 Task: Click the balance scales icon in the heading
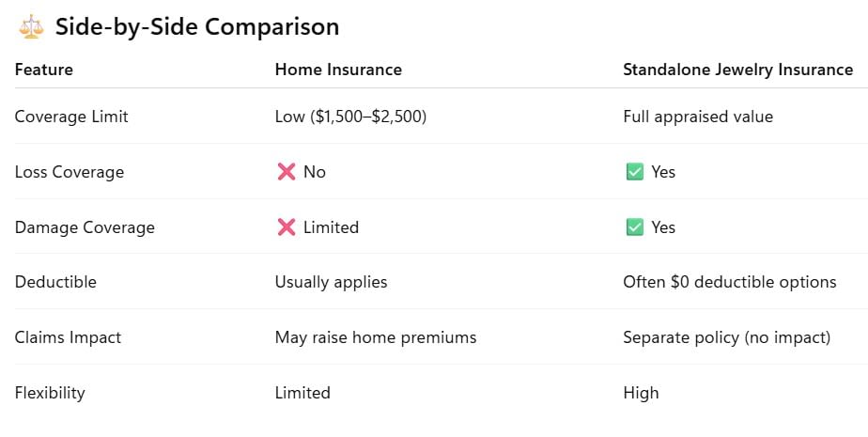pos(30,27)
